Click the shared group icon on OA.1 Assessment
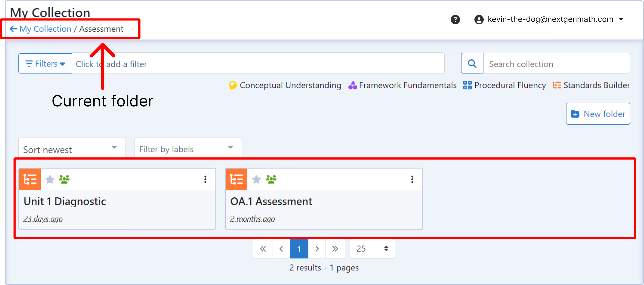644x285 pixels. coord(271,179)
